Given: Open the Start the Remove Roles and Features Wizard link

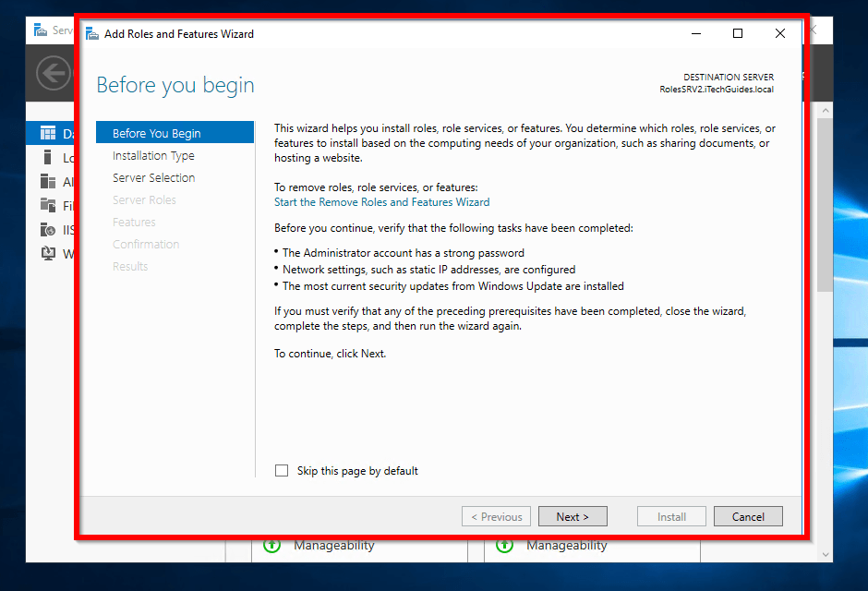Looking at the screenshot, I should point(381,202).
